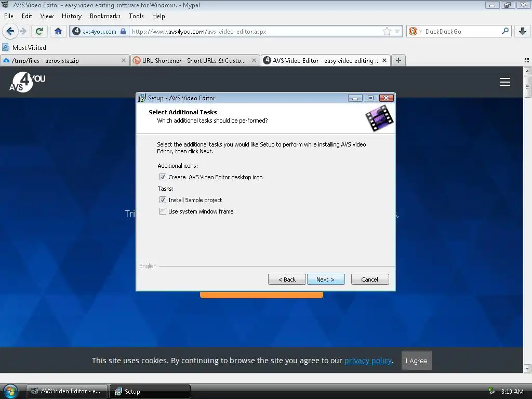Close the aerovista.zip tab
The height and width of the screenshot is (399, 532).
point(124,60)
